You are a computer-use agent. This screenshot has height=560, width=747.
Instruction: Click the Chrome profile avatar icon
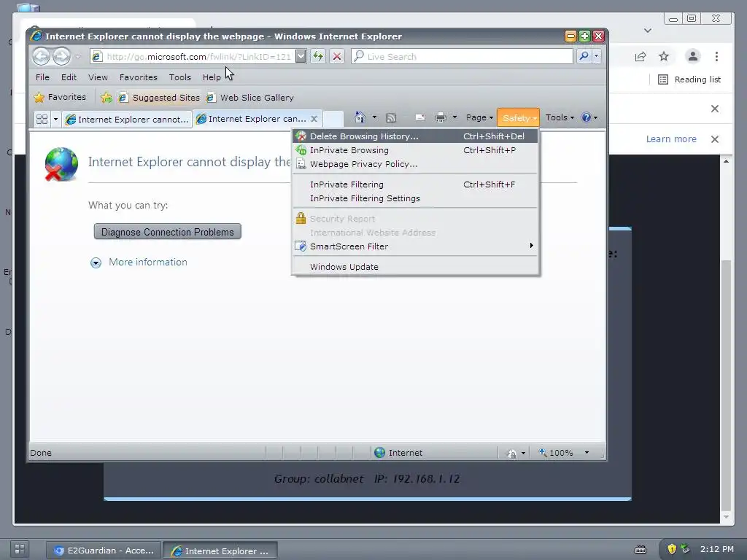pyautogui.click(x=693, y=56)
